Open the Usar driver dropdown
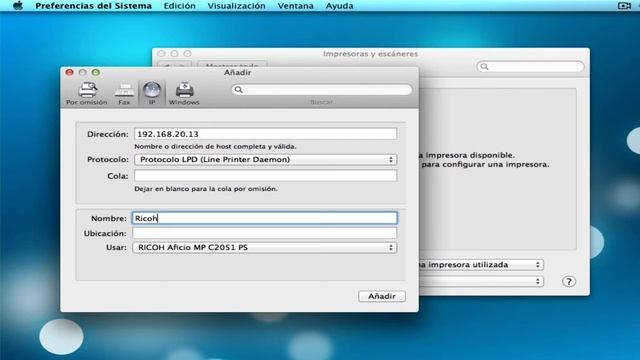Viewport: 640px width, 360px height. click(x=264, y=247)
